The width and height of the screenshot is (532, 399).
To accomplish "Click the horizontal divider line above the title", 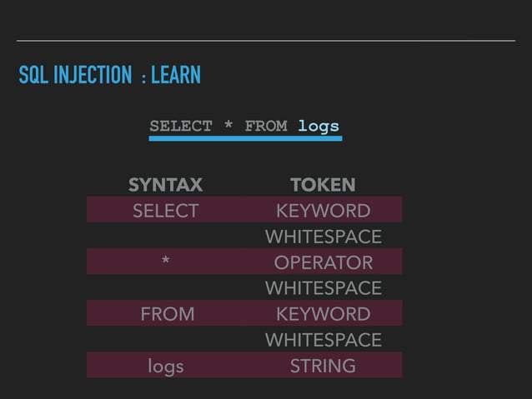I will (266, 40).
